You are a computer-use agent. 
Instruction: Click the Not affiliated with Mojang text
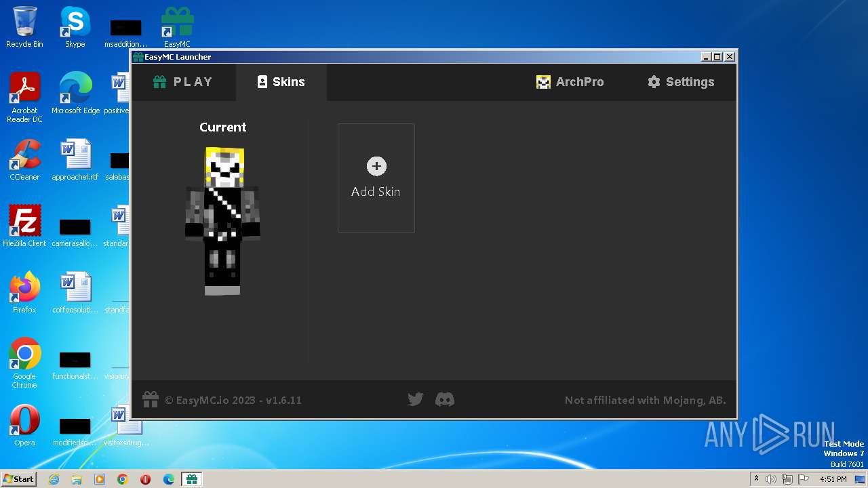(646, 401)
